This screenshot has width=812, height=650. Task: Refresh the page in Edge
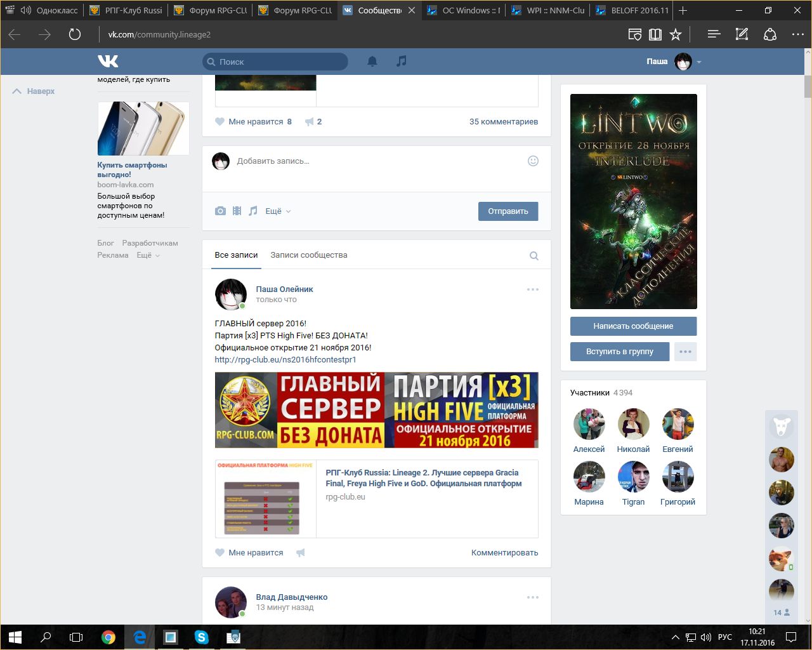75,34
